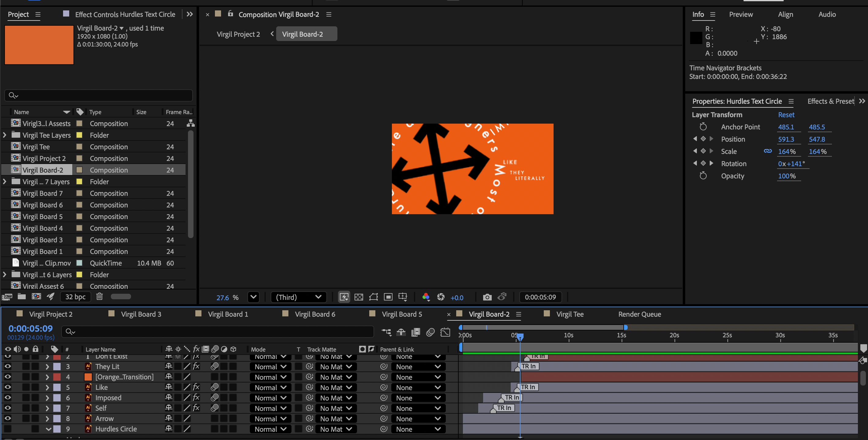Toggle composition viewer lock icon
868x440 pixels.
pyautogui.click(x=231, y=14)
